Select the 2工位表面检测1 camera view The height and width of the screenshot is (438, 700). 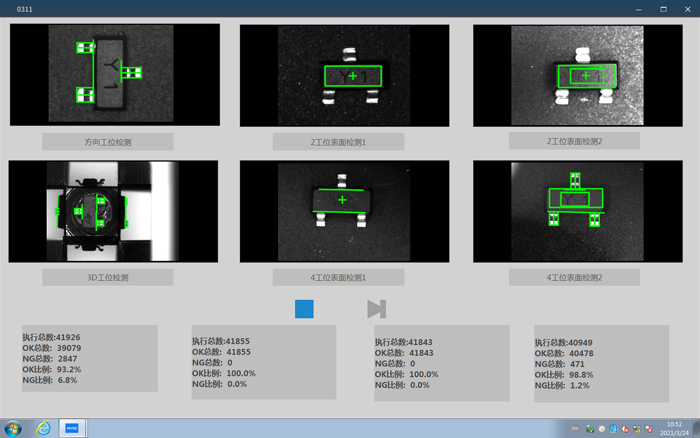click(x=343, y=75)
